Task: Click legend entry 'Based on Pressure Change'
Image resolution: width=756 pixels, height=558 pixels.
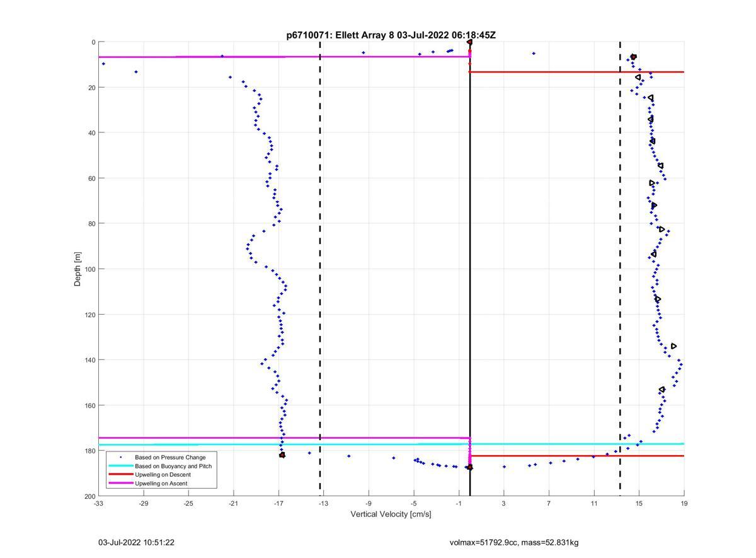Action: (170, 457)
